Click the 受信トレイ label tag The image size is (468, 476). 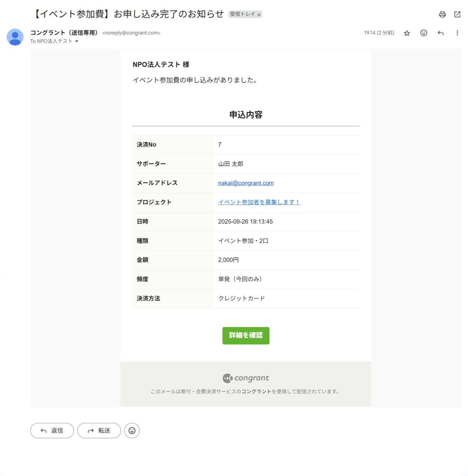pos(242,14)
